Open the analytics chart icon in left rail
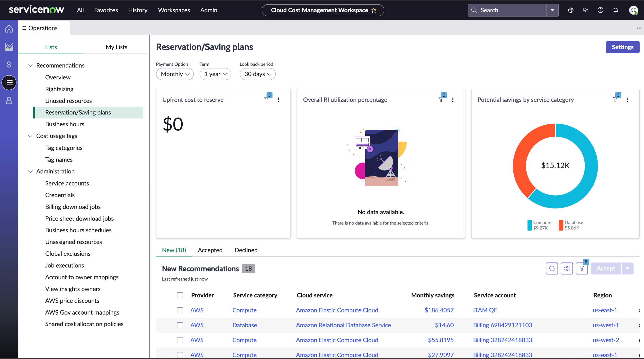 click(x=9, y=47)
